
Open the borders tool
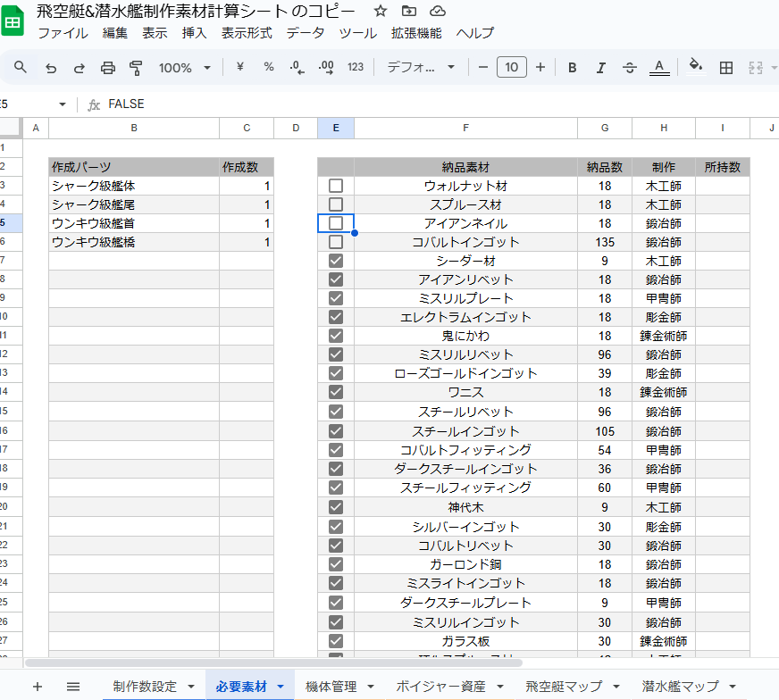click(726, 68)
